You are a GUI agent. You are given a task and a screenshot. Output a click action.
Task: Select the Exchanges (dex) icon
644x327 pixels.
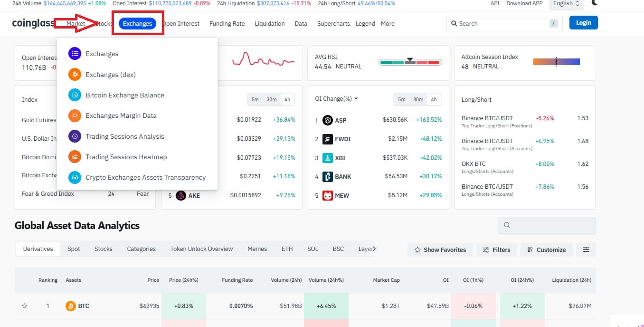(x=75, y=75)
